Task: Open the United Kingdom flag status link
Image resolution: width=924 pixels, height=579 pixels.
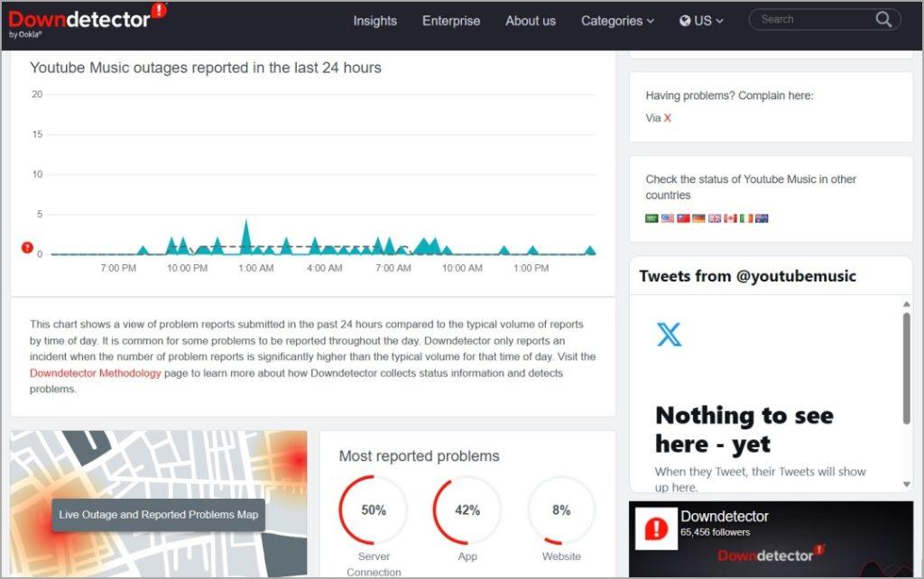Action: click(x=715, y=218)
